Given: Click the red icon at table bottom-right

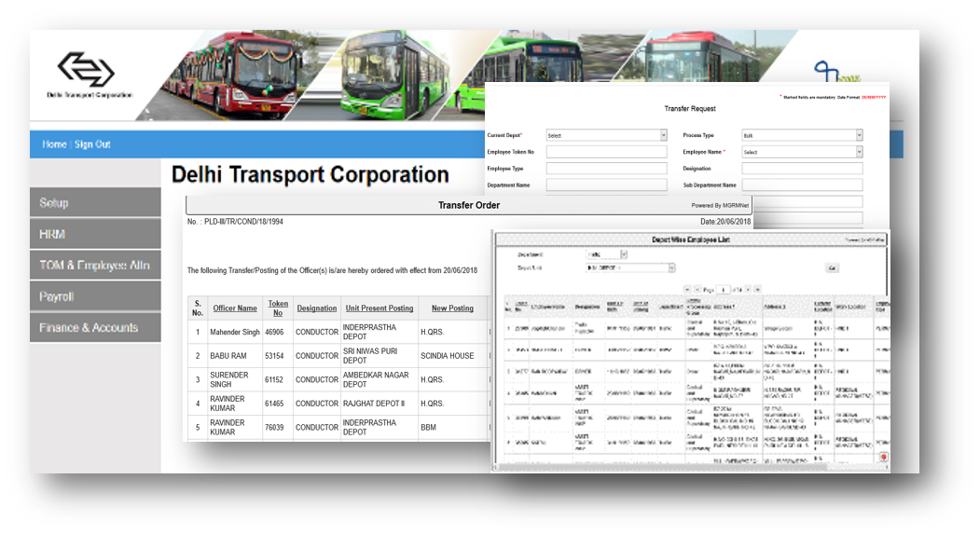Looking at the screenshot, I should (883, 457).
